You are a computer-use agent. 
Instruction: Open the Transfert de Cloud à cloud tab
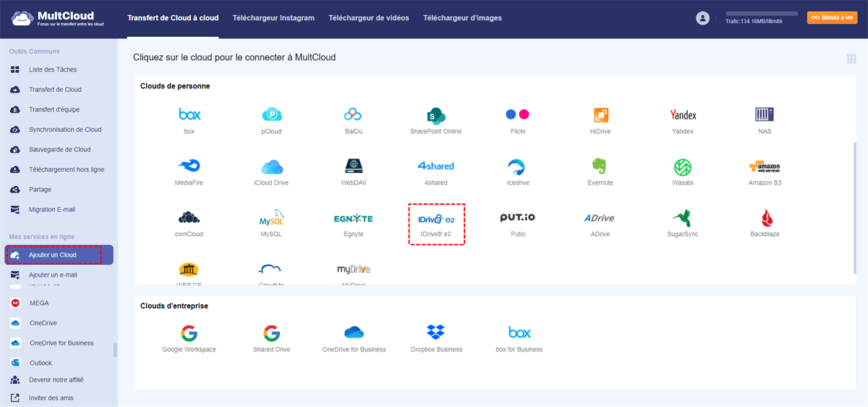pyautogui.click(x=173, y=18)
